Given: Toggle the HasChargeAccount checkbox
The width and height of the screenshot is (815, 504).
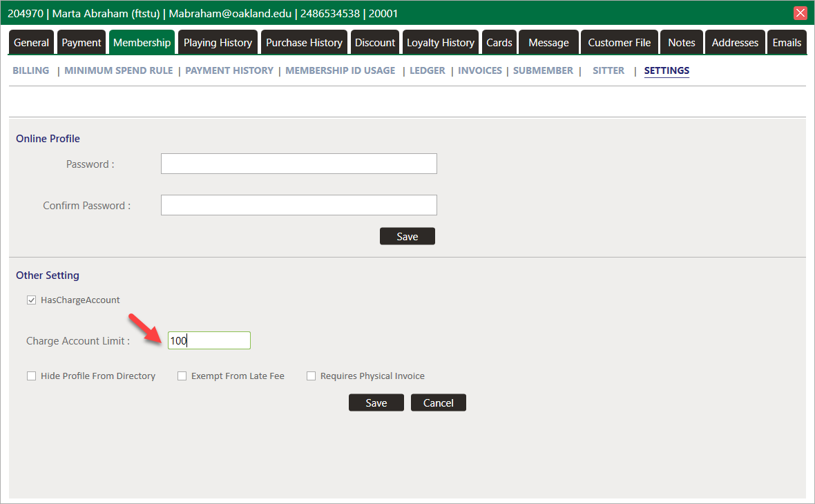Looking at the screenshot, I should click(x=31, y=300).
